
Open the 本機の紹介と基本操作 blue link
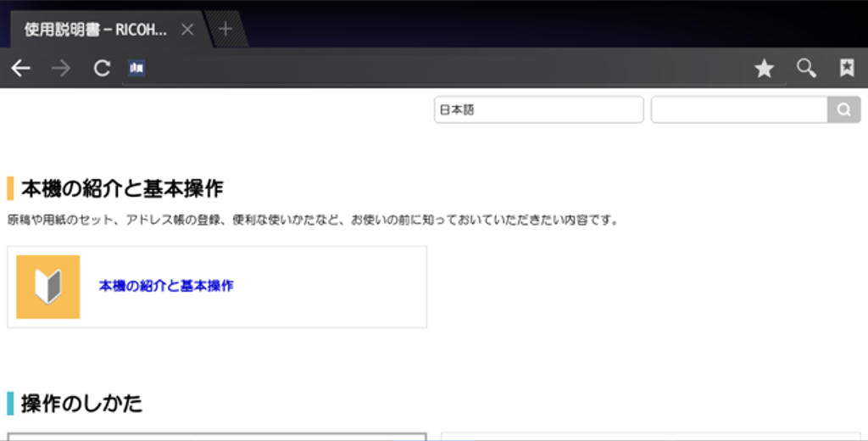tap(166, 286)
